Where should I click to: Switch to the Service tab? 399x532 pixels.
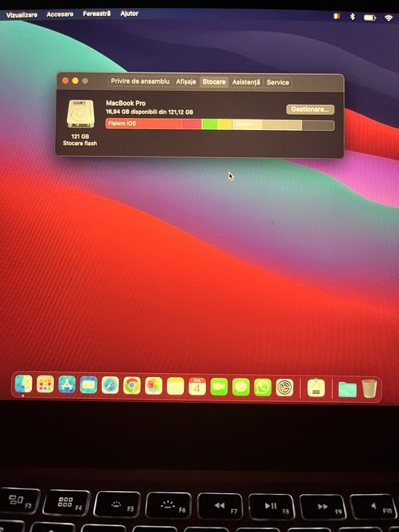(277, 82)
